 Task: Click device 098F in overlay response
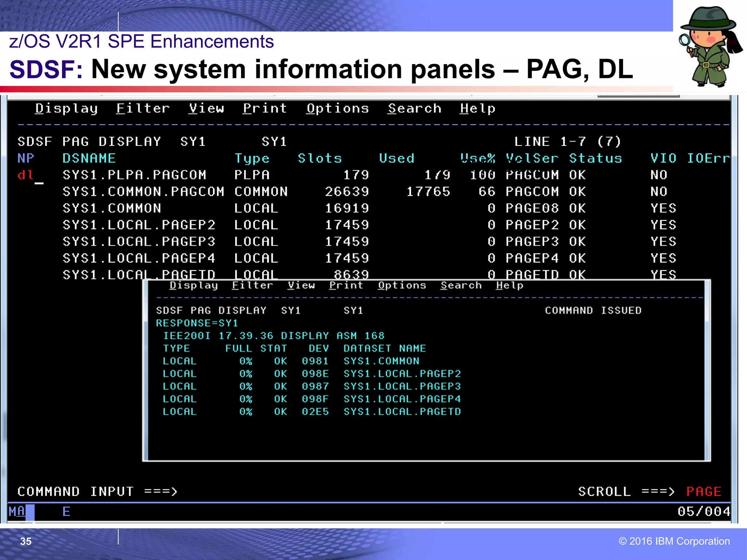[315, 399]
